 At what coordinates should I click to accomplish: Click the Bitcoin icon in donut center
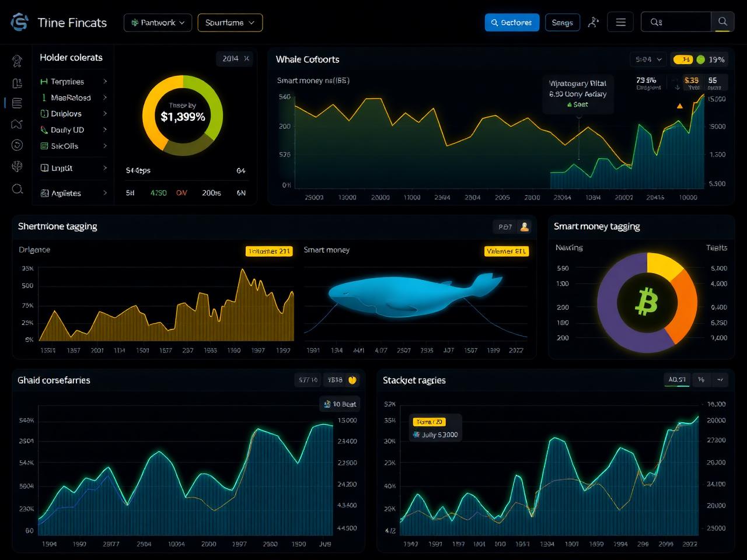pos(647,302)
